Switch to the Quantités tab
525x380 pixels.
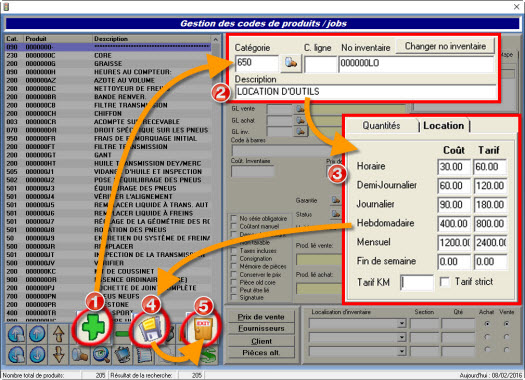[x=381, y=126]
